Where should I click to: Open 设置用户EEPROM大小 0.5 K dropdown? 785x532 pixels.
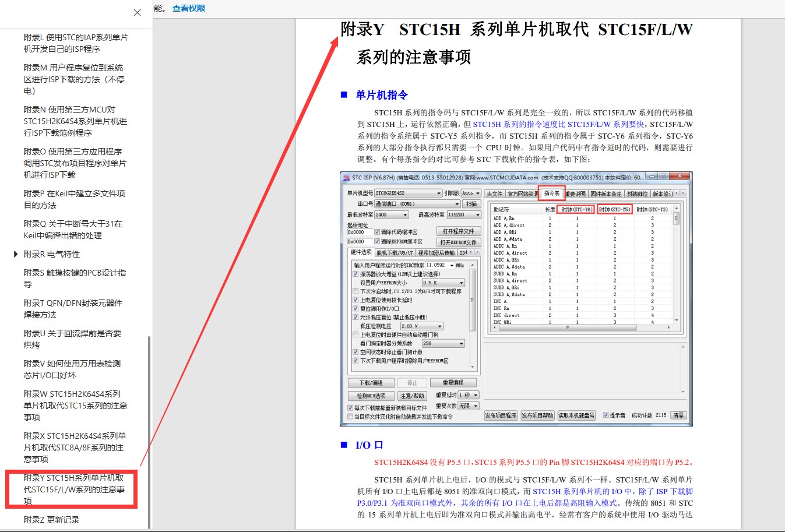tap(443, 283)
